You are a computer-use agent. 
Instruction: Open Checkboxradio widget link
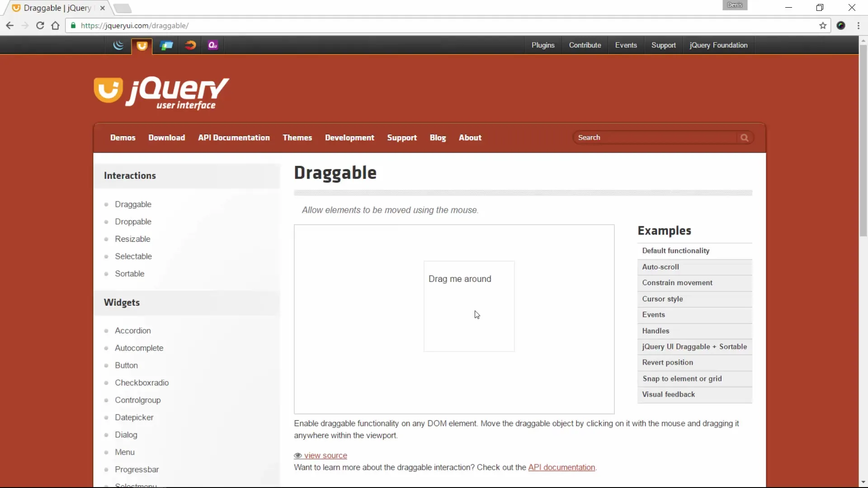click(x=142, y=383)
